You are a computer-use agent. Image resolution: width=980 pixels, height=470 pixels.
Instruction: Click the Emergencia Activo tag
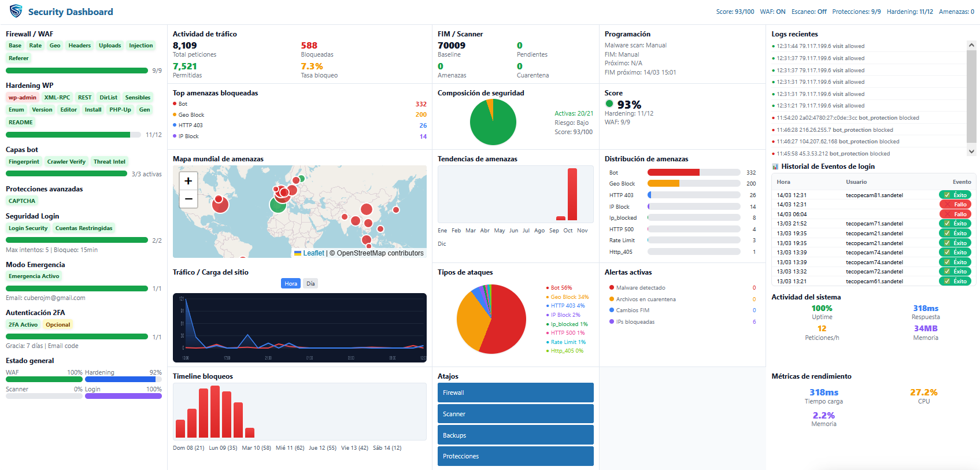coord(34,276)
